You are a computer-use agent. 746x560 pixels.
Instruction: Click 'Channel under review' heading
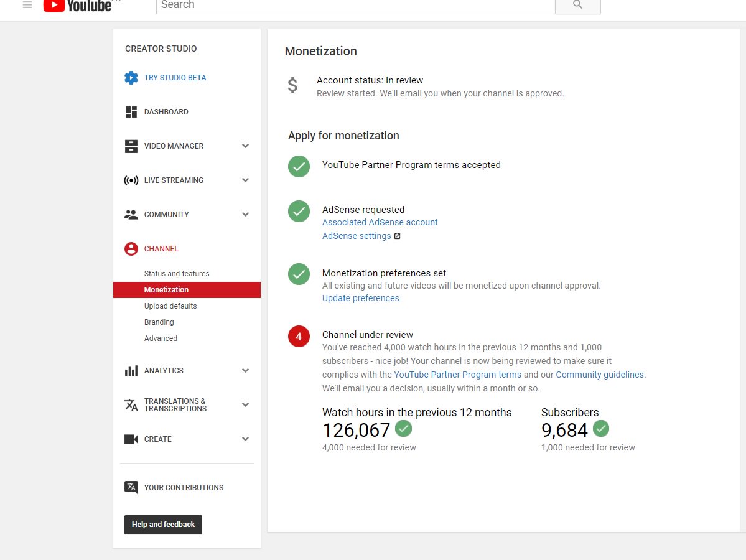point(368,335)
